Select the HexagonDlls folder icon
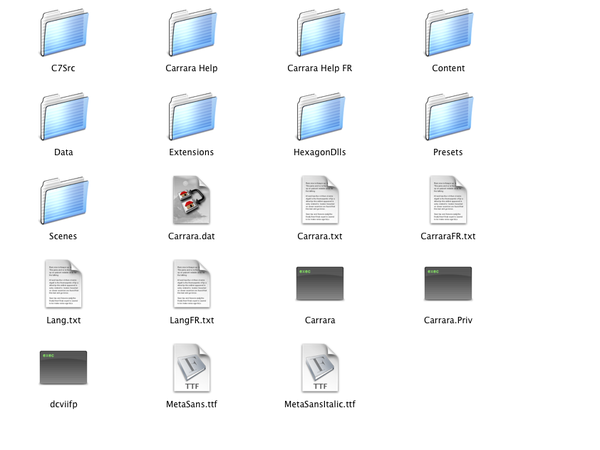 (x=320, y=116)
